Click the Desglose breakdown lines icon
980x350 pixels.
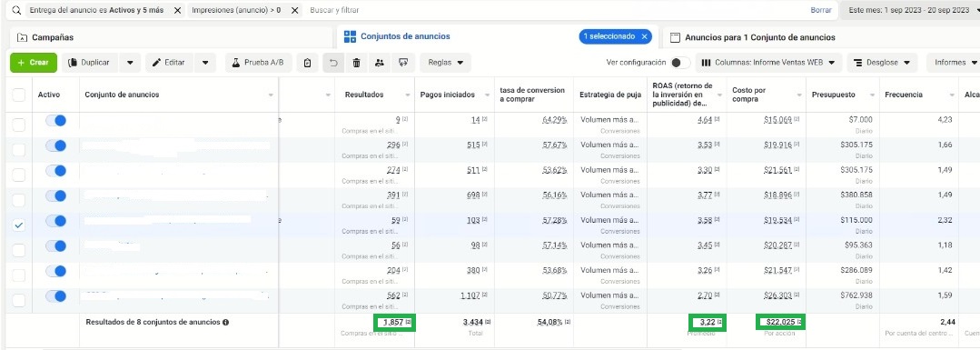(857, 63)
